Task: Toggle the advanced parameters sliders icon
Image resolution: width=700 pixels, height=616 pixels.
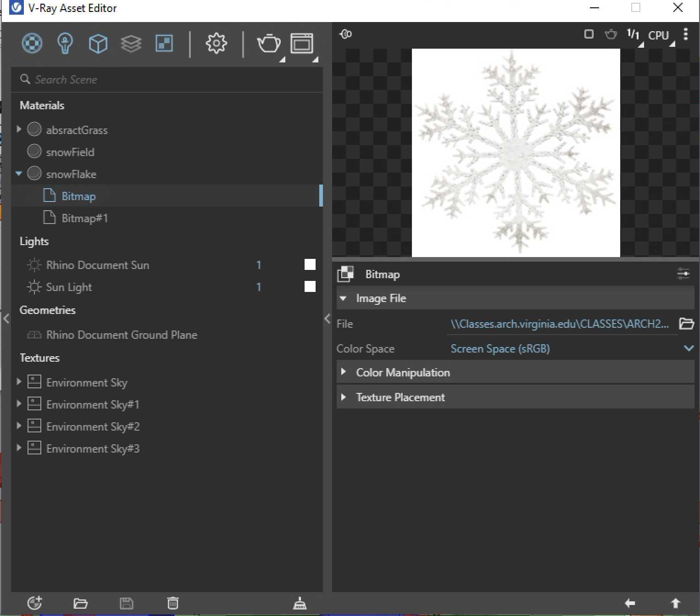Action: coord(683,274)
